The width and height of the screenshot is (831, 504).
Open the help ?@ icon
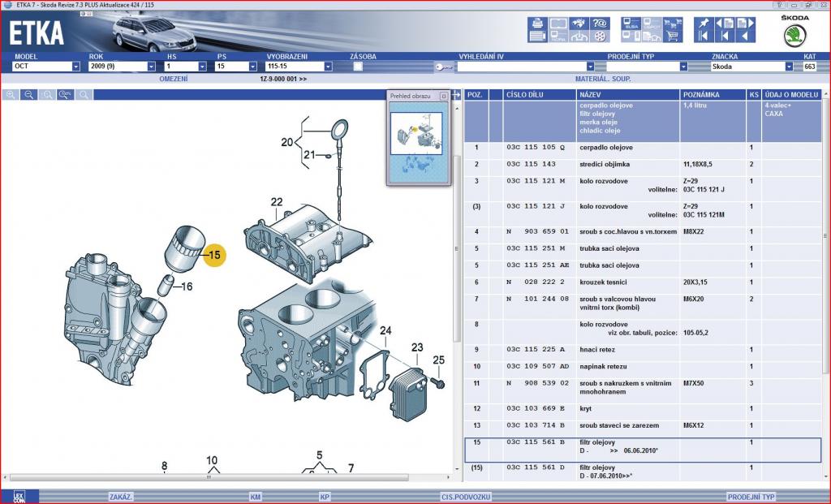(x=600, y=24)
